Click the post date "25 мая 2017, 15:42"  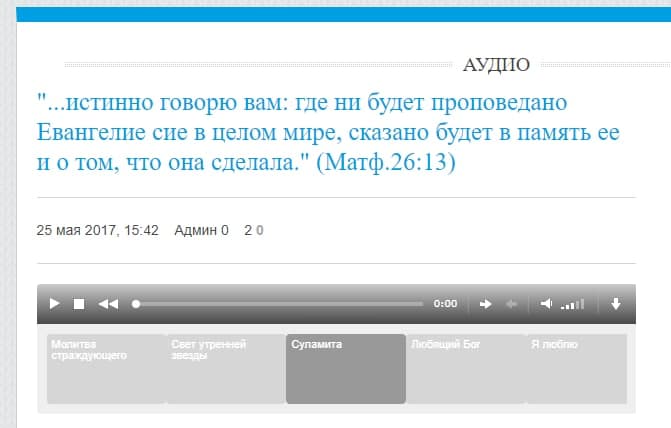(x=98, y=230)
